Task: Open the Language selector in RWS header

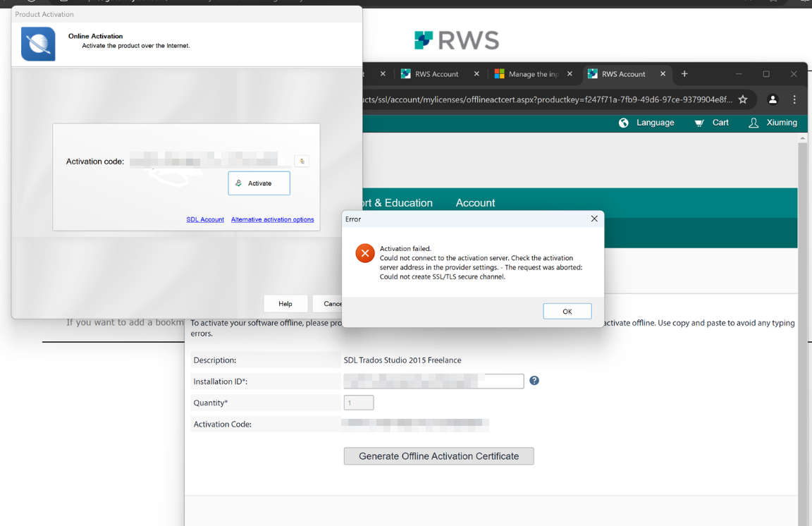Action: pos(655,123)
